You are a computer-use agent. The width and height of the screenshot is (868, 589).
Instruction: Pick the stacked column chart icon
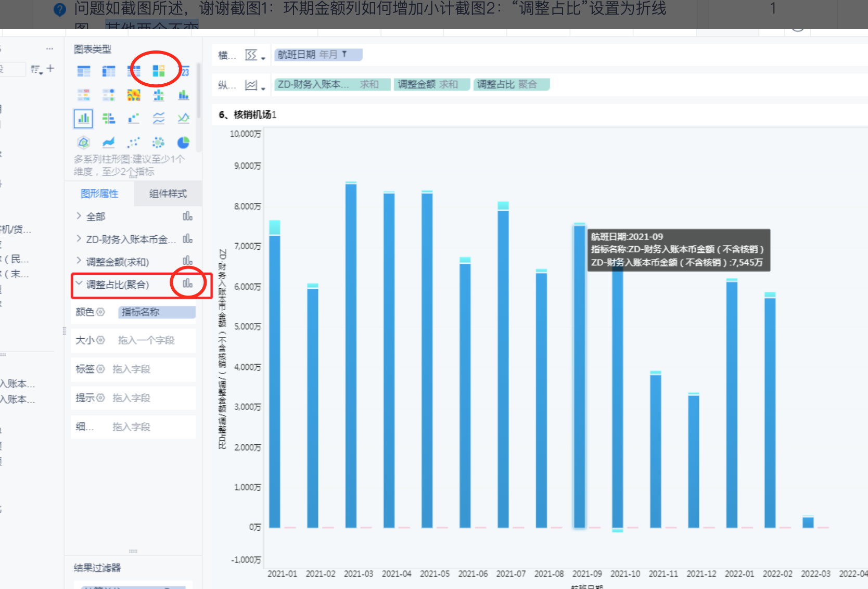[x=184, y=95]
